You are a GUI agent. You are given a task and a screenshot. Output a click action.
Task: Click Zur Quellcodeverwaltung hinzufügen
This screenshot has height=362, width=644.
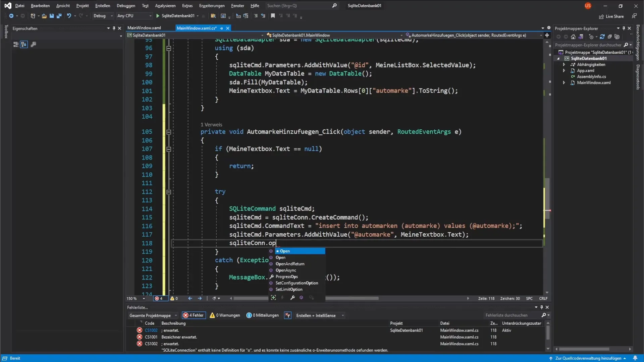coord(588,358)
